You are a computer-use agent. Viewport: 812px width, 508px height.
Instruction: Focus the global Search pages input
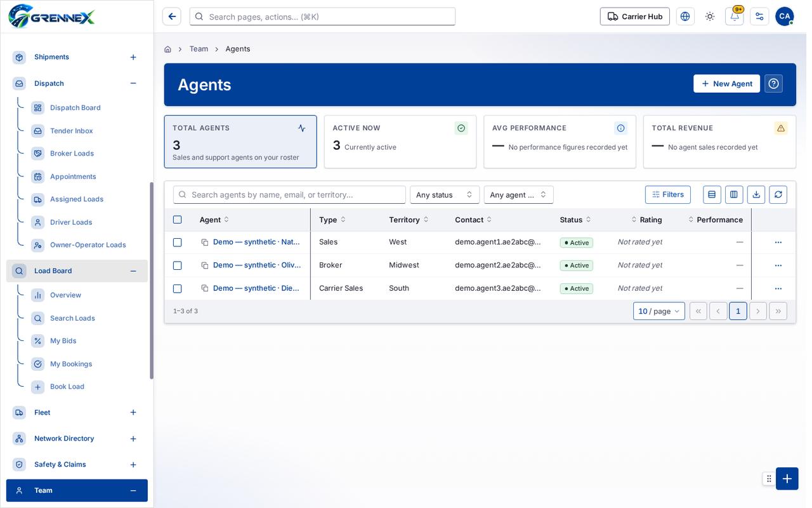coord(322,17)
